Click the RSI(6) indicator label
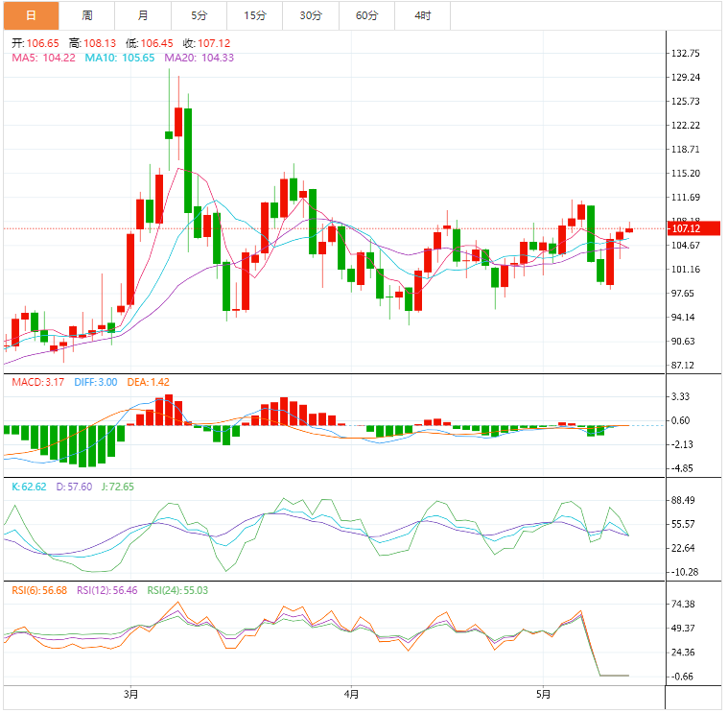Screen dimensions: 728x713 (x=39, y=590)
